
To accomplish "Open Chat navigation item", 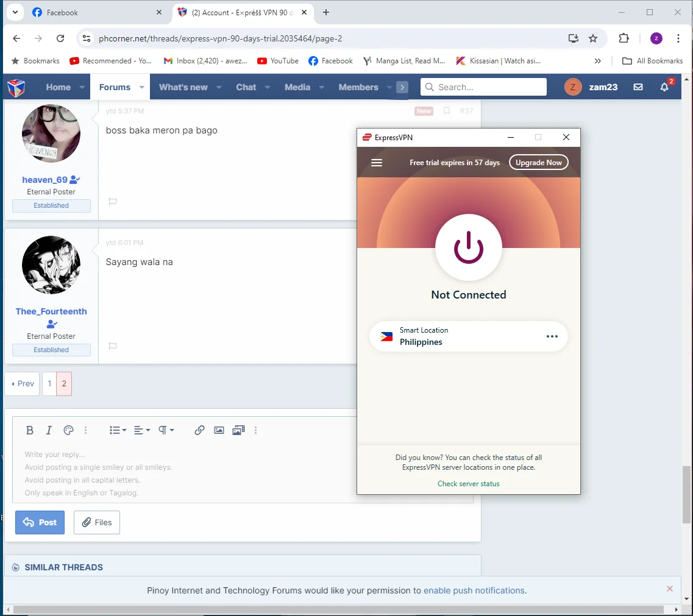I will 246,88.
